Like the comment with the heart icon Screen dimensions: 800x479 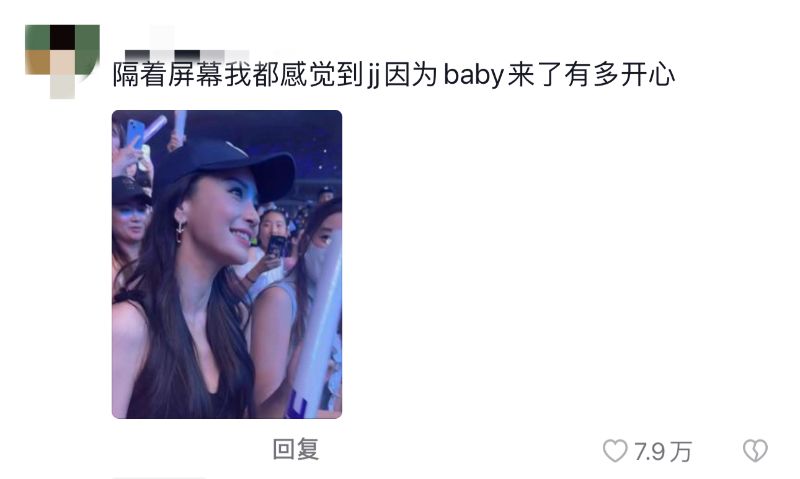tap(615, 451)
